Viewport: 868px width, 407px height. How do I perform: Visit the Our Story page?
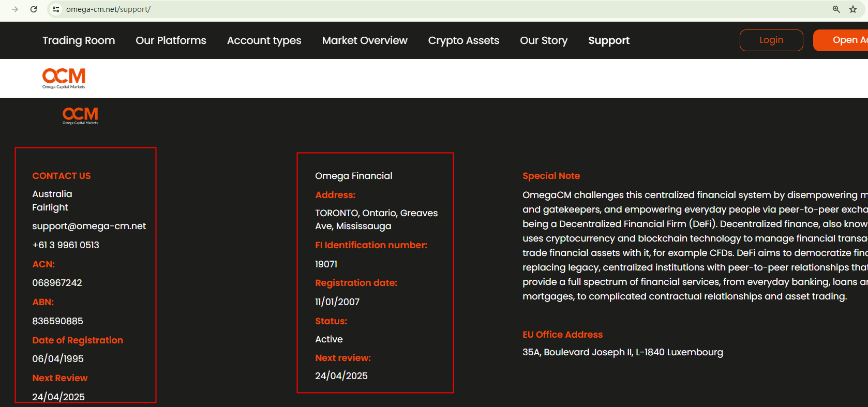[x=544, y=40]
